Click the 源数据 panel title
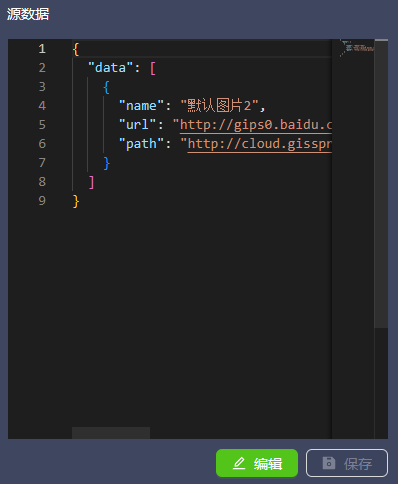Screen dimensions: 398x484 tap(28, 14)
